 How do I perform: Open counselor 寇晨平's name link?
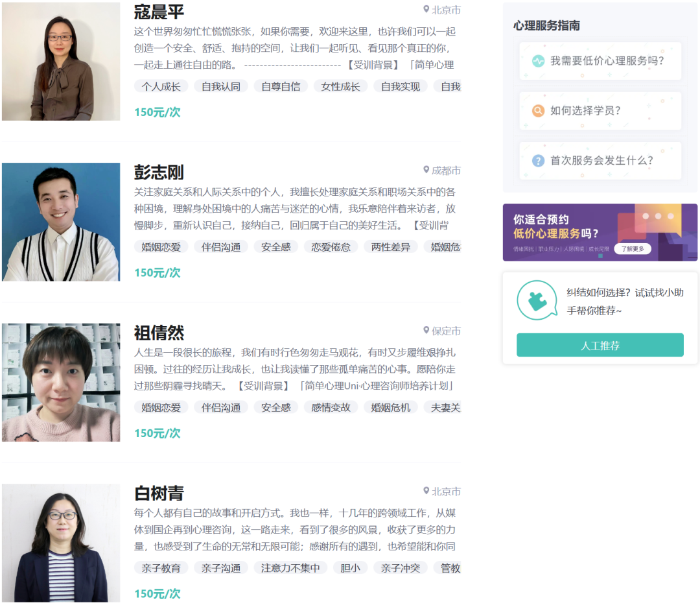click(x=157, y=12)
